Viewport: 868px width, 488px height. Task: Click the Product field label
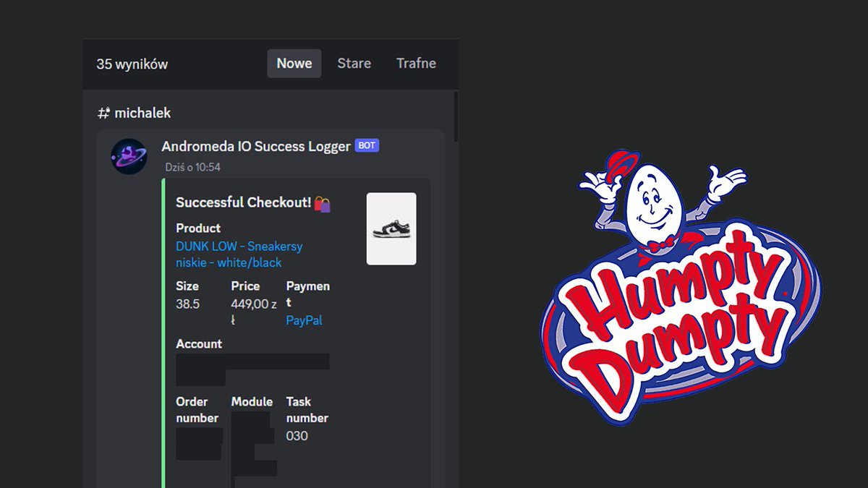click(x=198, y=228)
